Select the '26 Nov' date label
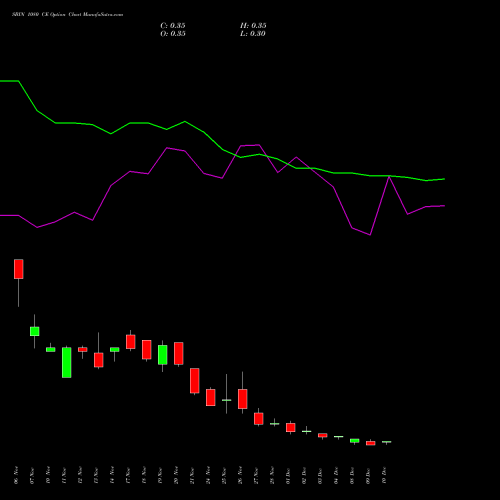Screen dimensions: 500x500 click(240, 475)
